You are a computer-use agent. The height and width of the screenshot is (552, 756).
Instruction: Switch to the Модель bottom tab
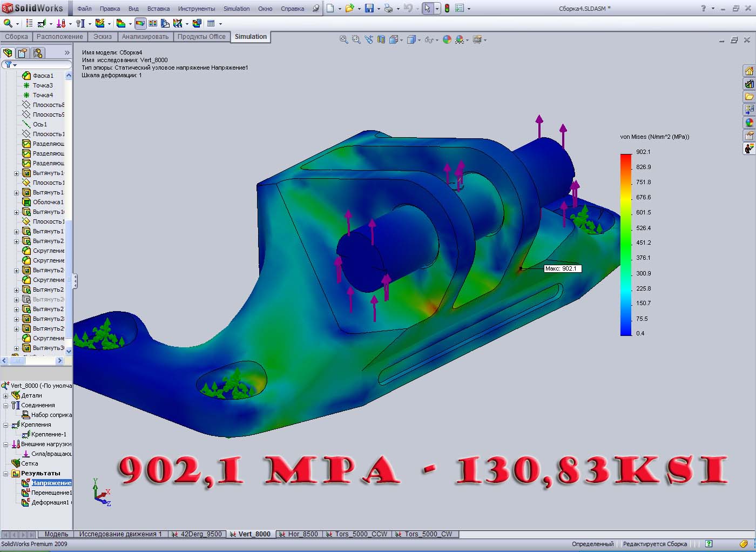click(56, 534)
